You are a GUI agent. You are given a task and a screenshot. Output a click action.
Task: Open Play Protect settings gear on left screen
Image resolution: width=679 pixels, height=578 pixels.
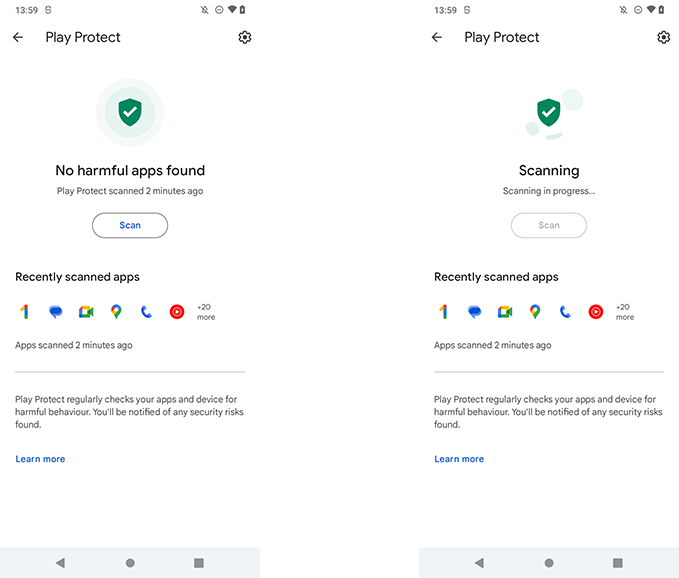click(x=245, y=37)
